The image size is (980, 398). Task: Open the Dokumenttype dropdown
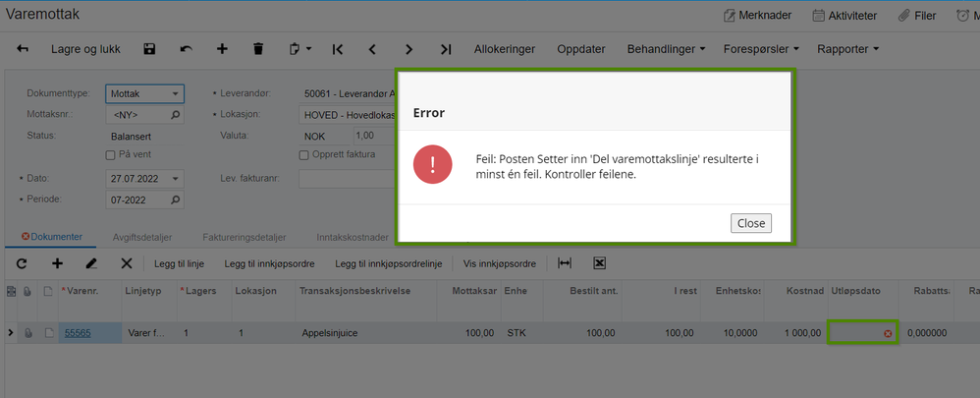click(x=175, y=94)
